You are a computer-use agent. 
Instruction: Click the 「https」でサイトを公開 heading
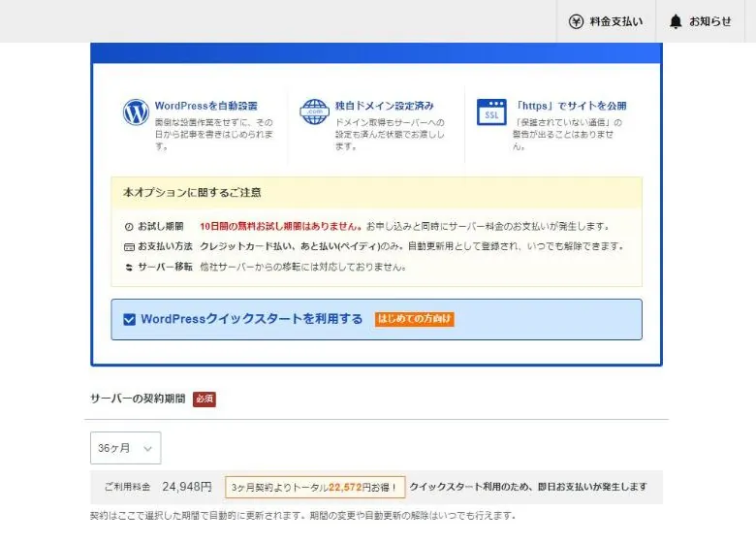(x=570, y=106)
